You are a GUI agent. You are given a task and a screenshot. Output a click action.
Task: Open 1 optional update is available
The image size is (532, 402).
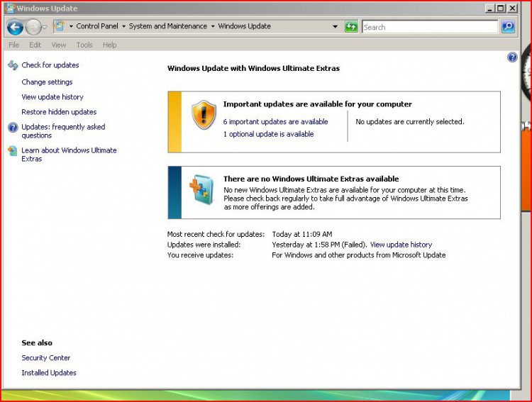point(268,134)
